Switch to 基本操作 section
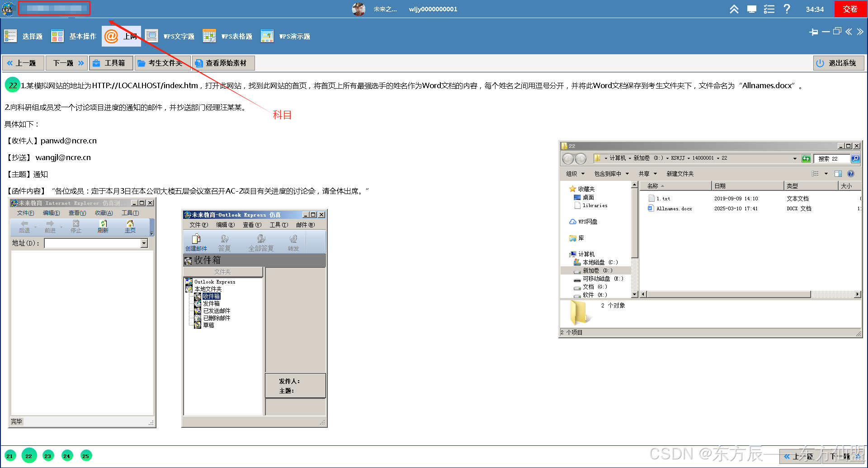The height and width of the screenshot is (468, 868). click(74, 36)
